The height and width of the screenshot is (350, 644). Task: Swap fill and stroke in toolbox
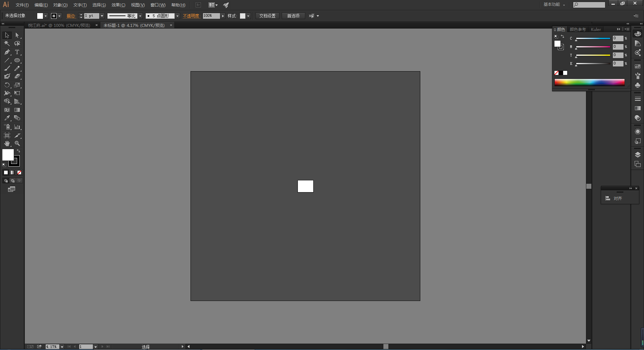[x=18, y=151]
